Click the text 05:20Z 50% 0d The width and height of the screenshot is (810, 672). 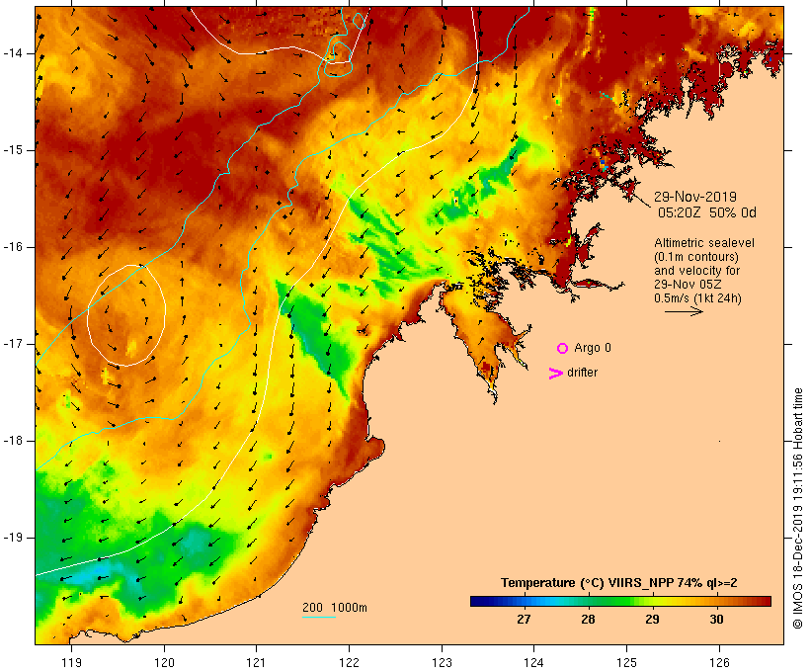tap(706, 212)
